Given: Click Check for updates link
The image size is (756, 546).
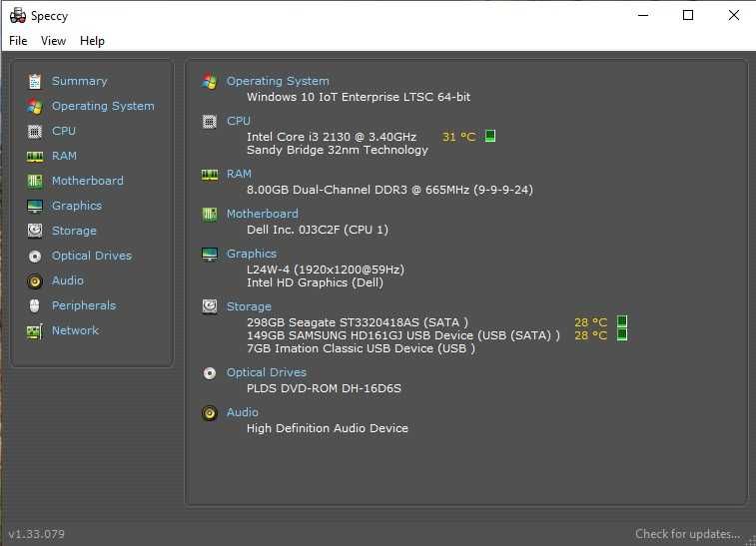Looking at the screenshot, I should coord(687,534).
